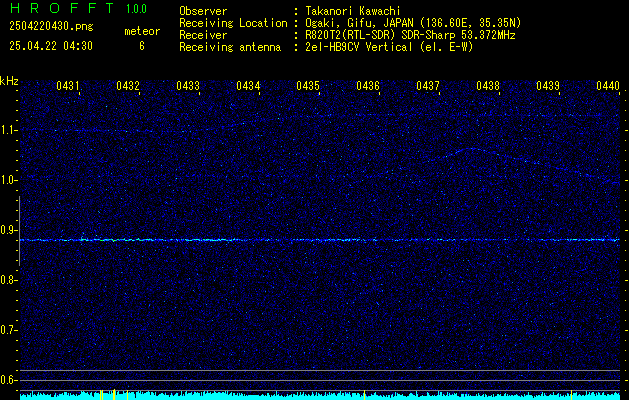Screen dimensions: 629x400
Task: Click the 0.8 frequency axis label
Action: (8, 280)
